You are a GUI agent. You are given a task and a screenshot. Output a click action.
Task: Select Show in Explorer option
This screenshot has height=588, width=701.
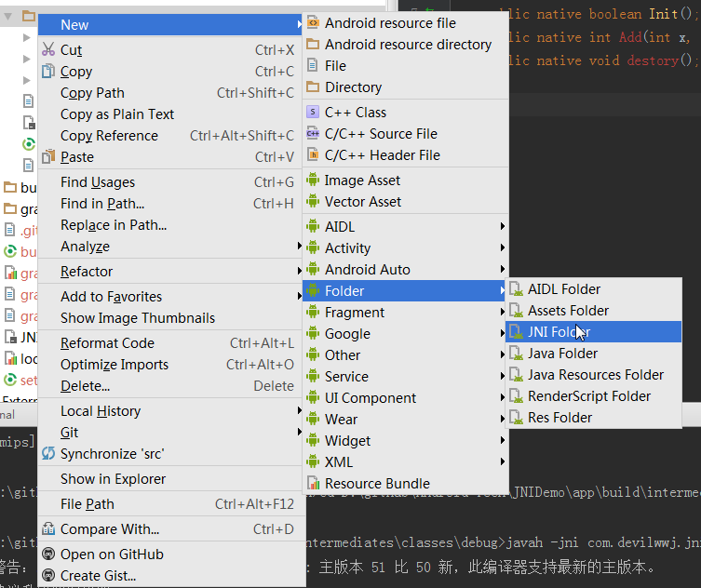click(x=113, y=479)
